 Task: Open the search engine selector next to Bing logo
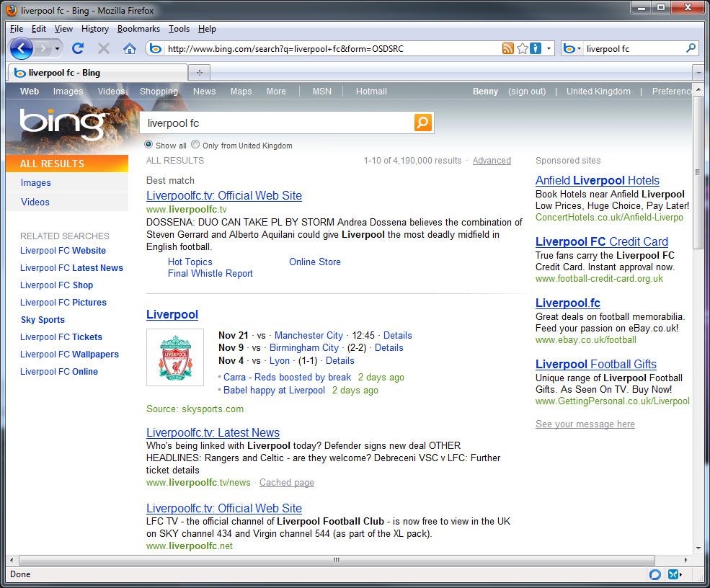pos(580,48)
